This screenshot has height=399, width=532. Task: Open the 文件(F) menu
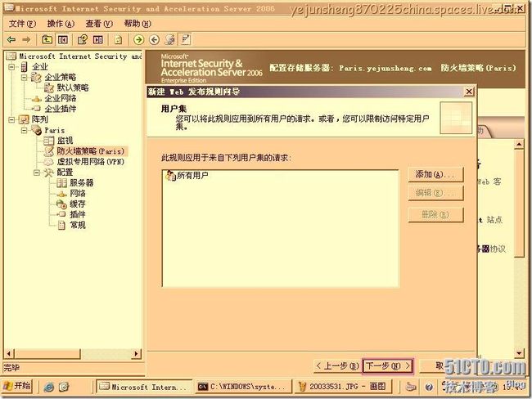tap(22, 24)
